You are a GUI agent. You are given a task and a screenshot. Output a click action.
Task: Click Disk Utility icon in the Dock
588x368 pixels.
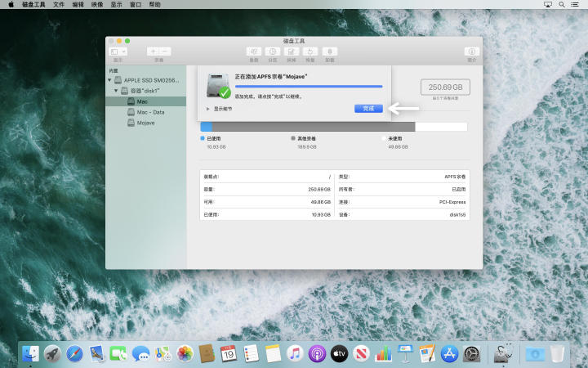503,354
